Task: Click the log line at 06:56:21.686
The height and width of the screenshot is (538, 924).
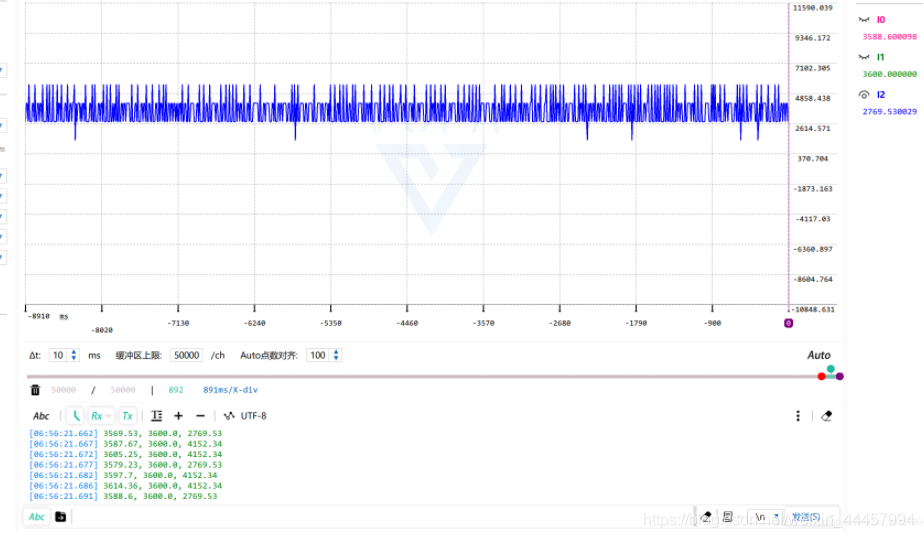Action: (126, 486)
